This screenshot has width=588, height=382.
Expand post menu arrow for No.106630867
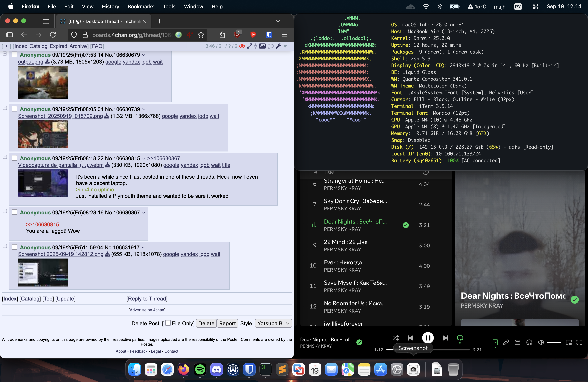pos(144,213)
